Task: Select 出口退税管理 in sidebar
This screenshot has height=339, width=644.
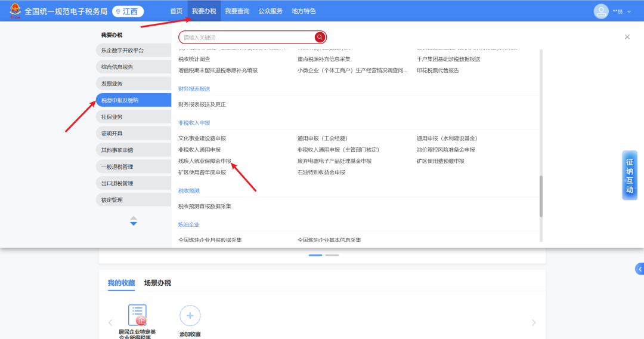Action: point(134,183)
